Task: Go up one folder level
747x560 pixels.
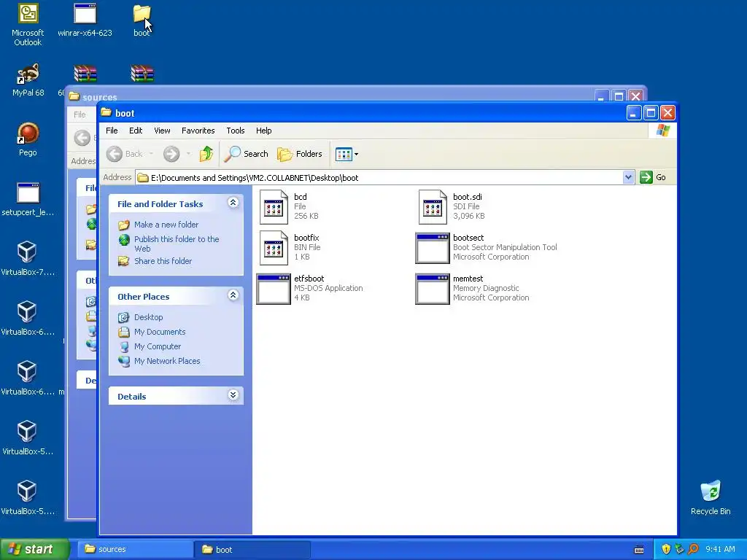Action: tap(206, 154)
